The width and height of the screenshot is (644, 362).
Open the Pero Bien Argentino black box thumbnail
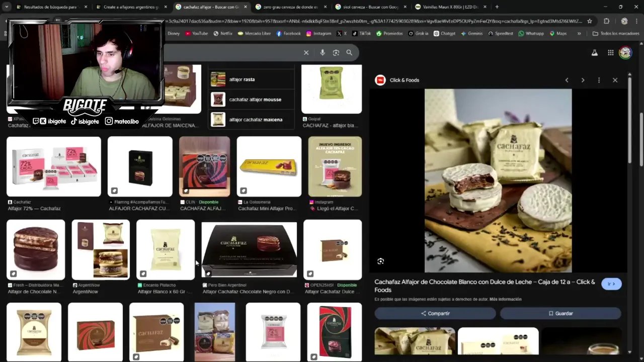coord(249,250)
